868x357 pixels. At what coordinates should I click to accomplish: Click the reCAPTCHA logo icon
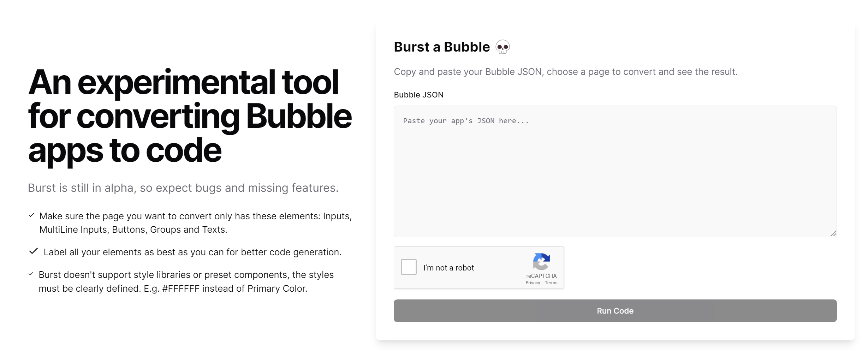(541, 262)
